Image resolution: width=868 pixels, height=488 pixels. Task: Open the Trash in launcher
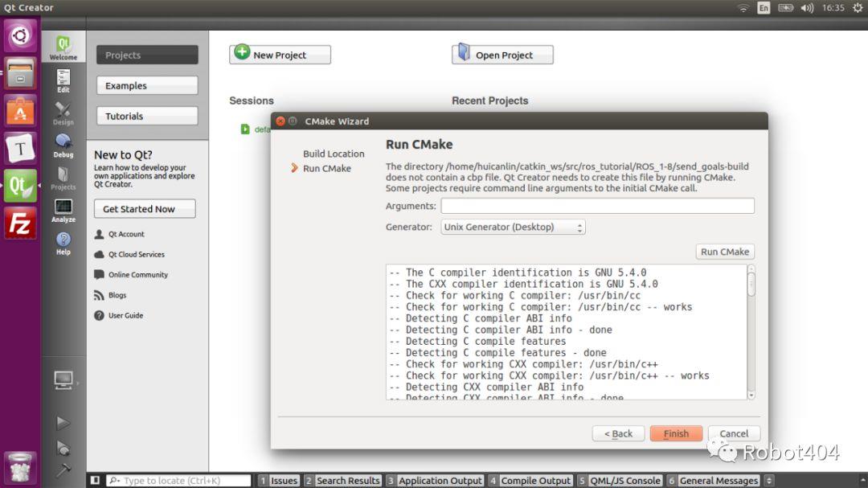[20, 468]
